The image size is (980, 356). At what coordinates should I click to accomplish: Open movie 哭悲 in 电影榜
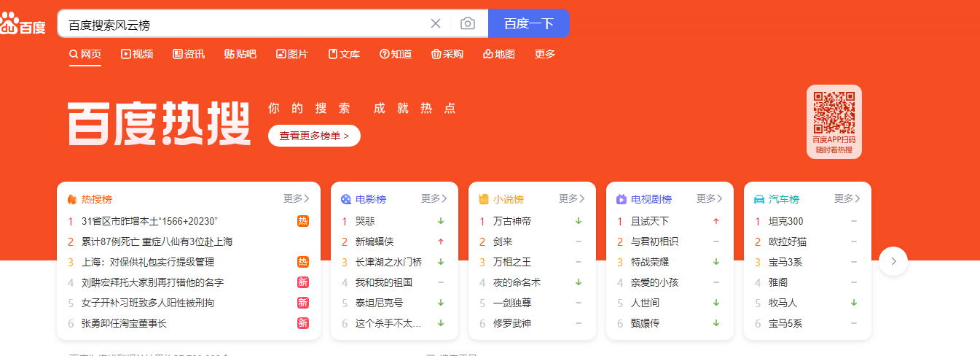(x=365, y=221)
